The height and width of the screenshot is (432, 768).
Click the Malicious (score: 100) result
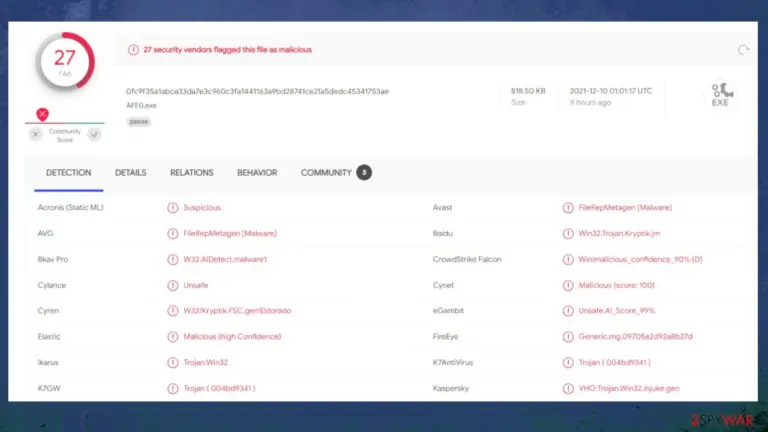616,286
